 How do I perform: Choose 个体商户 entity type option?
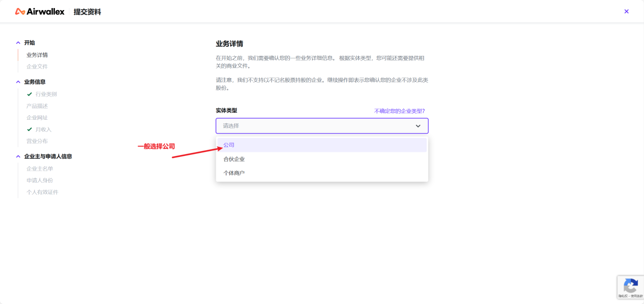[234, 173]
